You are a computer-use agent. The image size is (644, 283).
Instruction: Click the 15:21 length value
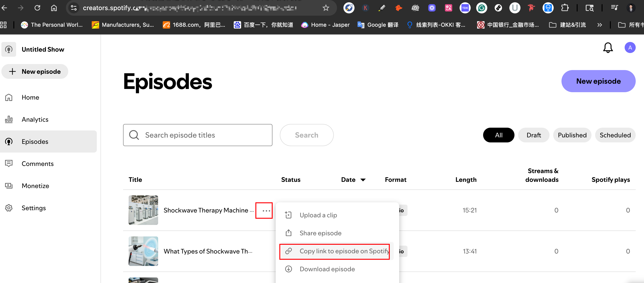pos(470,210)
